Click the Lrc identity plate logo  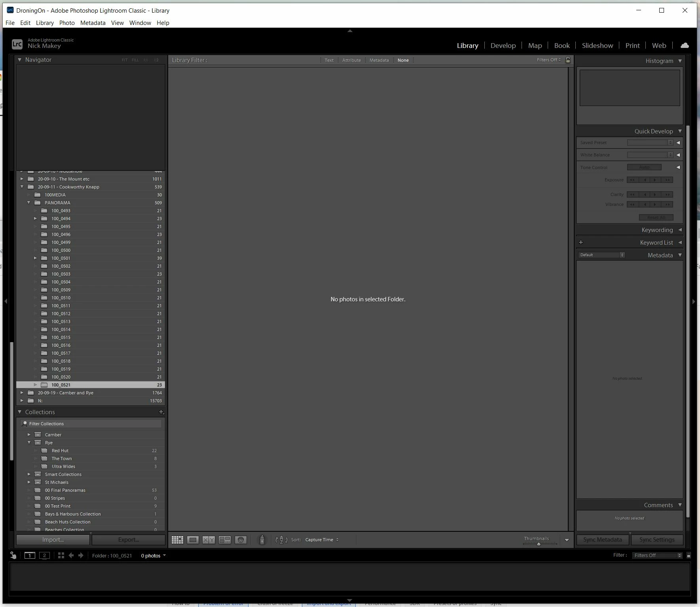17,44
